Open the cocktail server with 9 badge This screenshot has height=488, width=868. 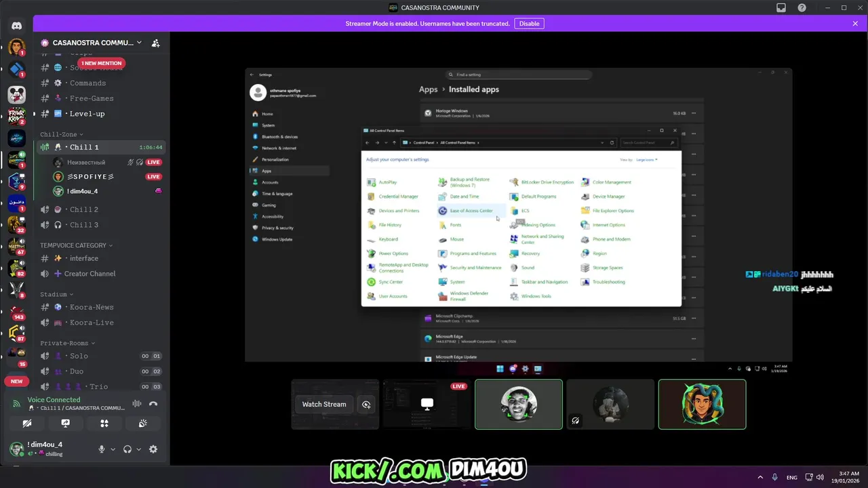(17, 181)
